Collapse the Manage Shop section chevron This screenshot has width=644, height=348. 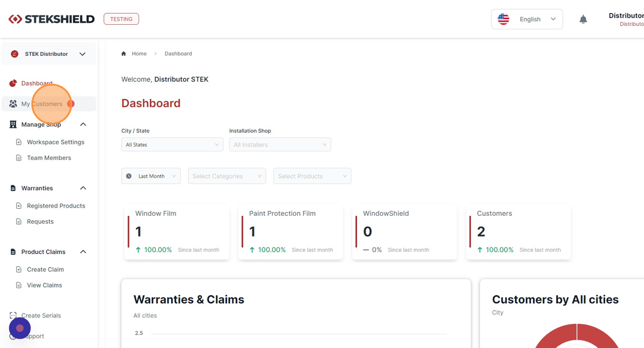coord(83,124)
